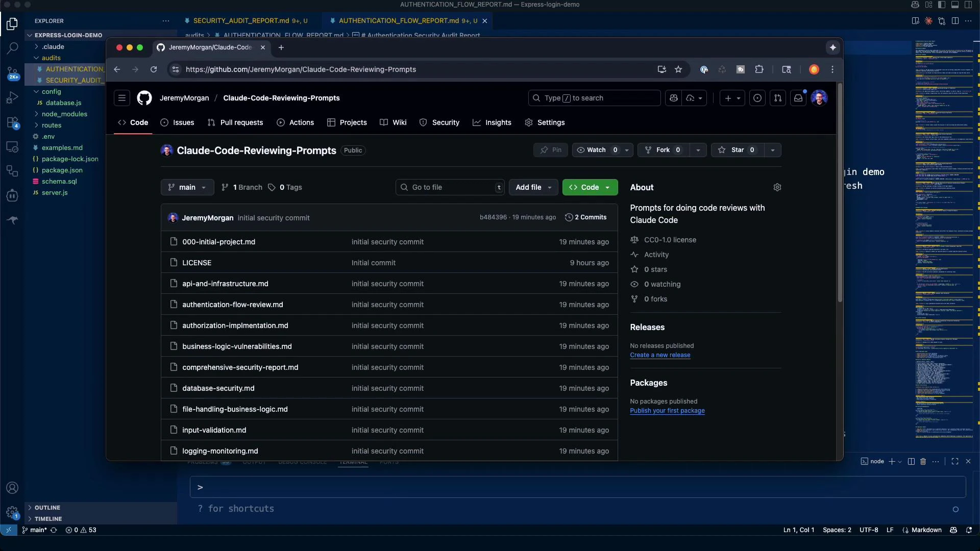This screenshot has width=980, height=551.
Task: Open database-security.md file link
Action: pyautogui.click(x=218, y=388)
